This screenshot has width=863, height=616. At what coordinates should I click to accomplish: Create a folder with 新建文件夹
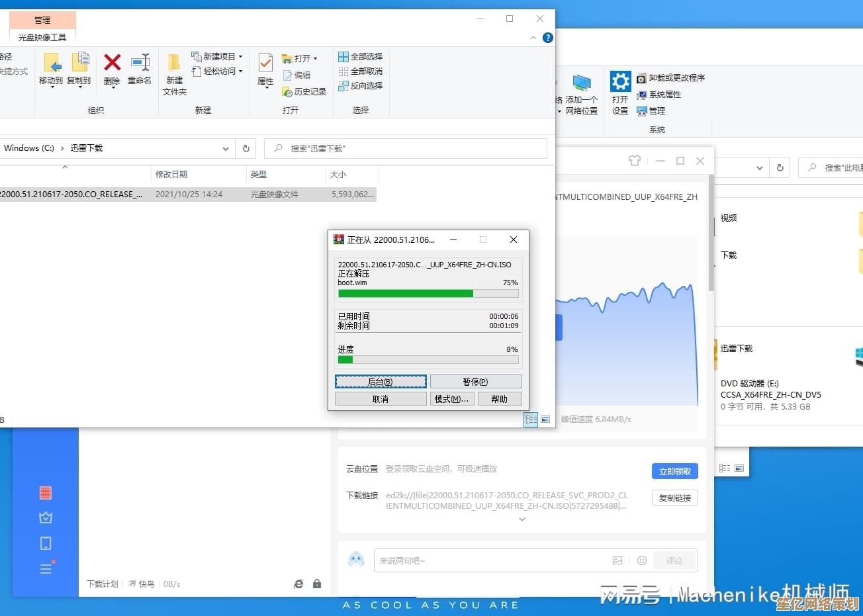(175, 74)
